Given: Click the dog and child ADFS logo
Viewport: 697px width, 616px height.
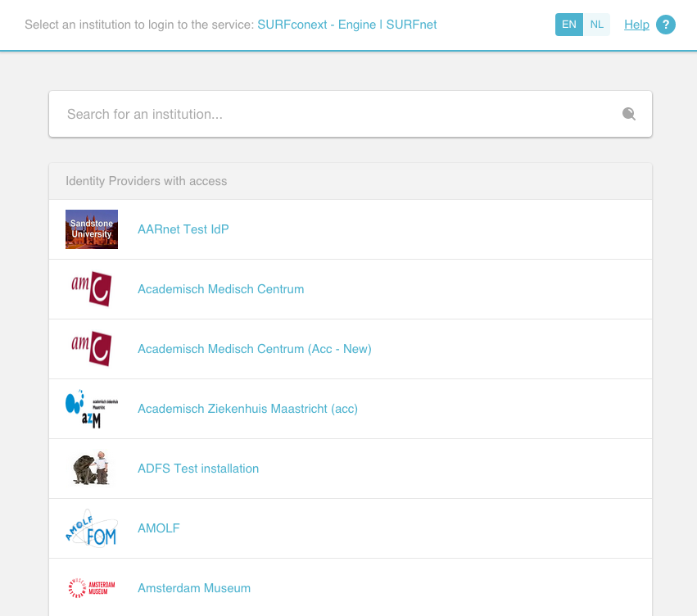Looking at the screenshot, I should [x=92, y=468].
